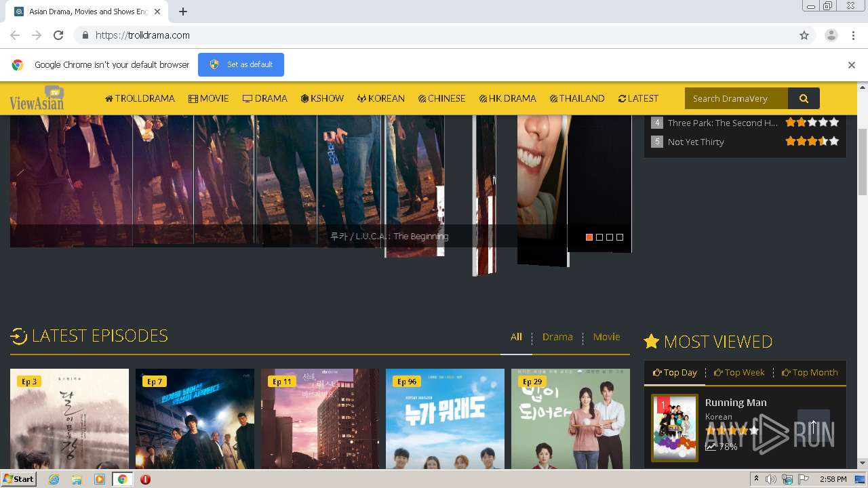This screenshot has height=488, width=868.
Task: Select the Drama filter tab
Action: pyautogui.click(x=557, y=337)
